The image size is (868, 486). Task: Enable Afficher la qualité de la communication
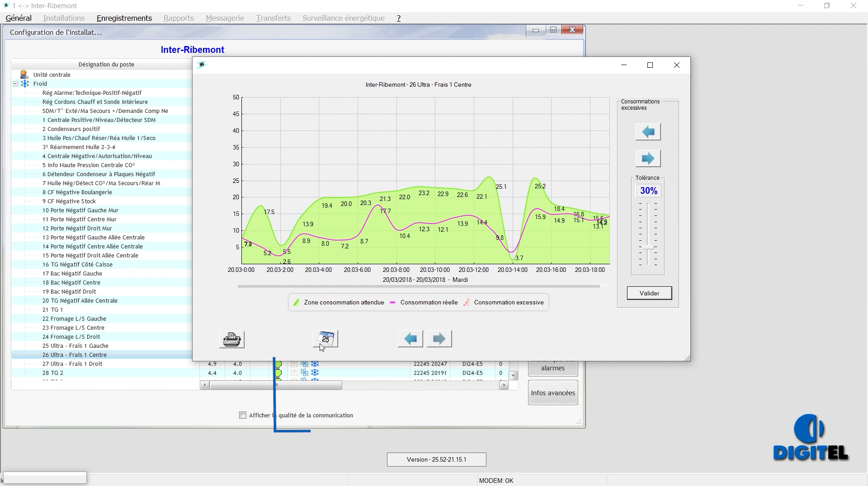click(243, 415)
